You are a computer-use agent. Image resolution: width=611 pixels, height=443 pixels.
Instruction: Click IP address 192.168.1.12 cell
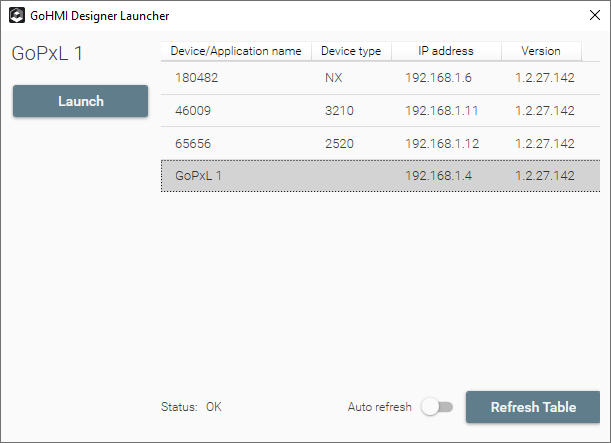coord(442,144)
